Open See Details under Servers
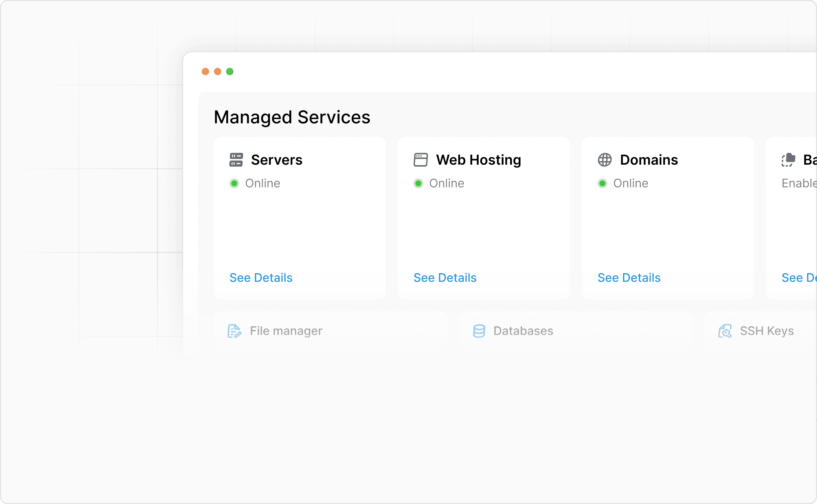The height and width of the screenshot is (504, 817). (x=261, y=277)
